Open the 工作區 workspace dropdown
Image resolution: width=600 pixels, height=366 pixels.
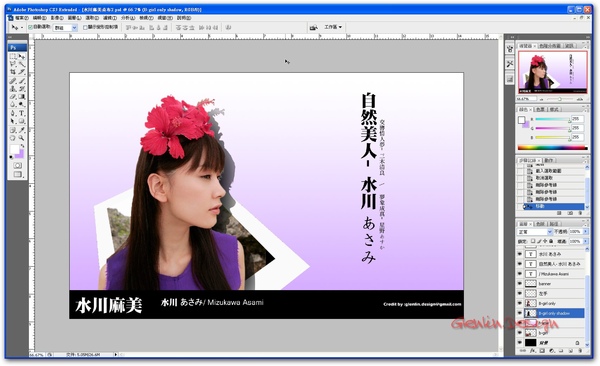click(x=333, y=27)
